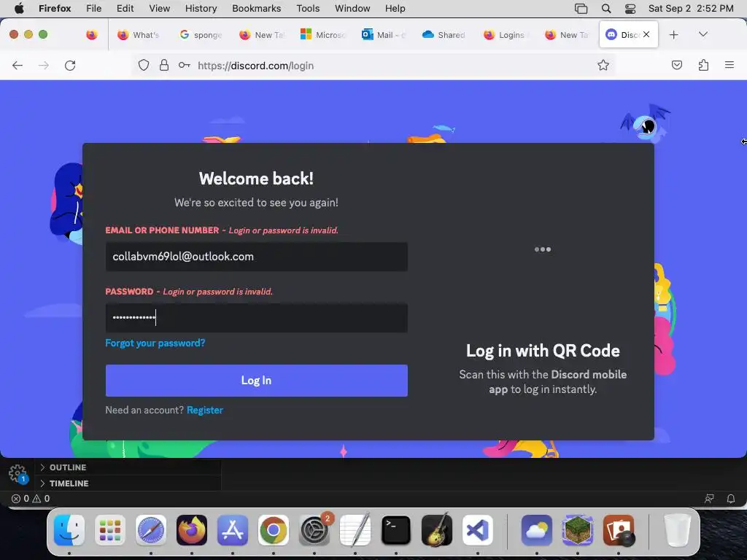Expand the list all tabs chevron
The width and height of the screenshot is (747, 560).
click(703, 34)
